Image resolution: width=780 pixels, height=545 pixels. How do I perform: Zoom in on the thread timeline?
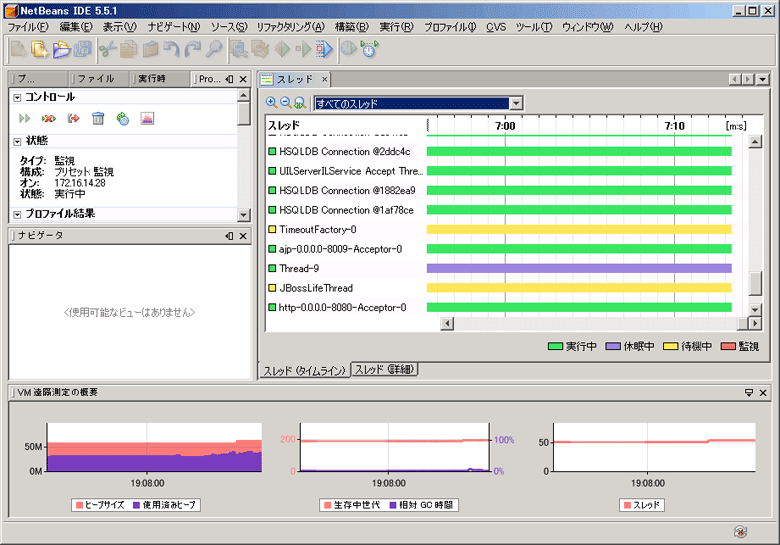tap(272, 102)
